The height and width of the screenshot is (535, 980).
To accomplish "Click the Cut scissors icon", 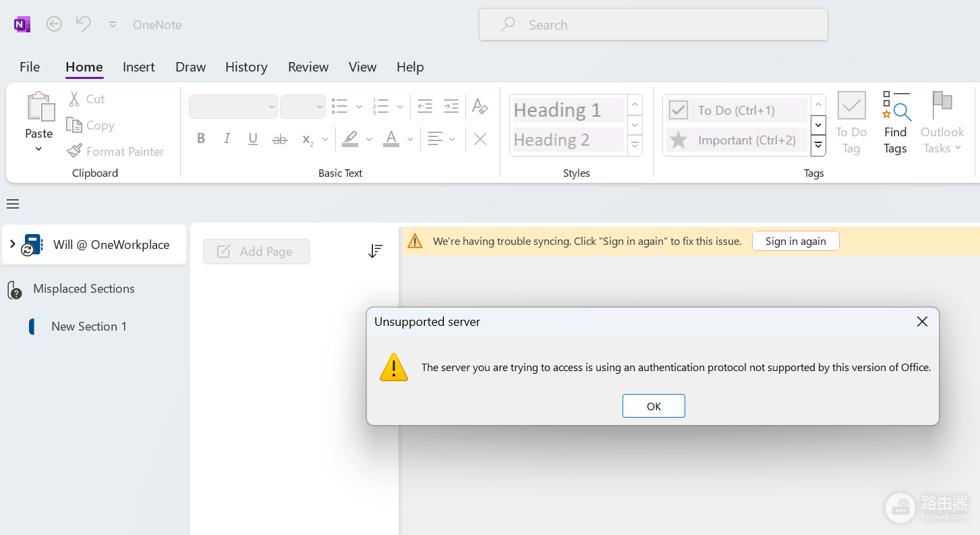I will point(74,98).
